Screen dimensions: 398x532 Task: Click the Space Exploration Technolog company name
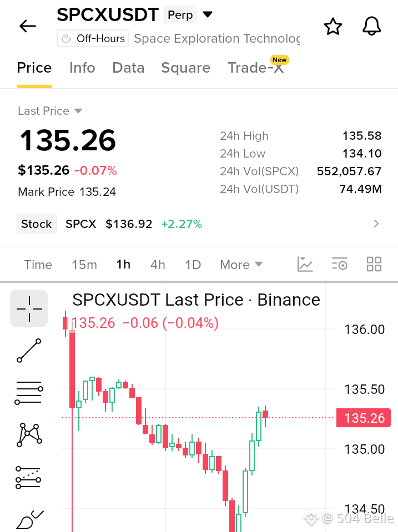click(x=217, y=39)
